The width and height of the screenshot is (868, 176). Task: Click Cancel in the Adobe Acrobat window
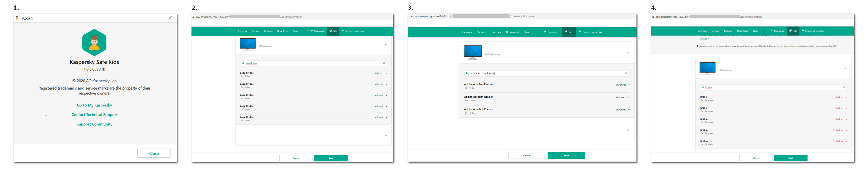(x=527, y=155)
